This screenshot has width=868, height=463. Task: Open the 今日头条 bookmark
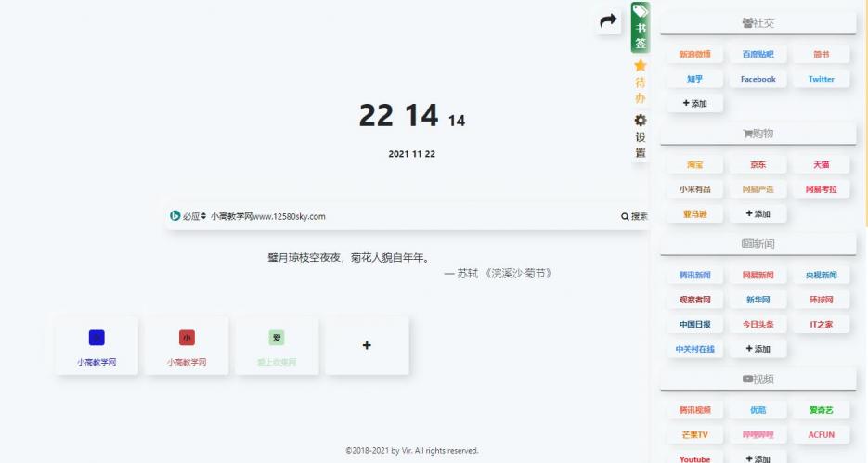click(758, 324)
